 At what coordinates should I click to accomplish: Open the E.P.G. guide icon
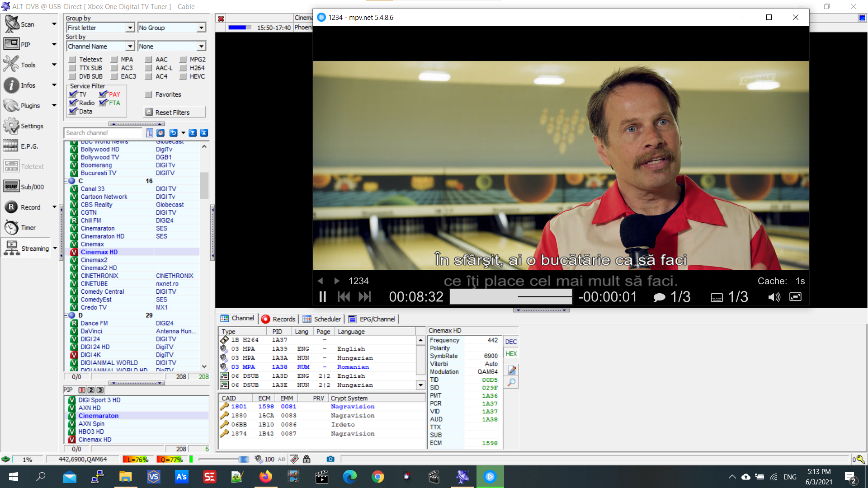(x=11, y=146)
